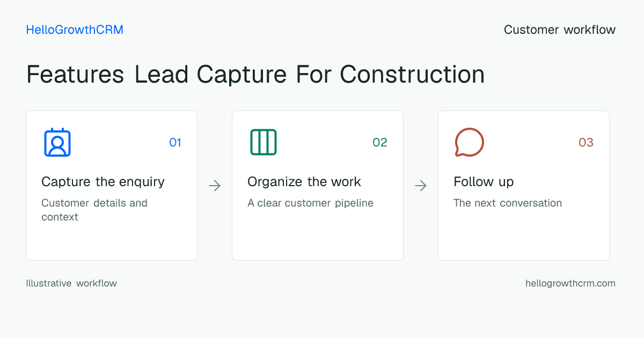Click the Follow up title
The width and height of the screenshot is (644, 338).
(484, 182)
